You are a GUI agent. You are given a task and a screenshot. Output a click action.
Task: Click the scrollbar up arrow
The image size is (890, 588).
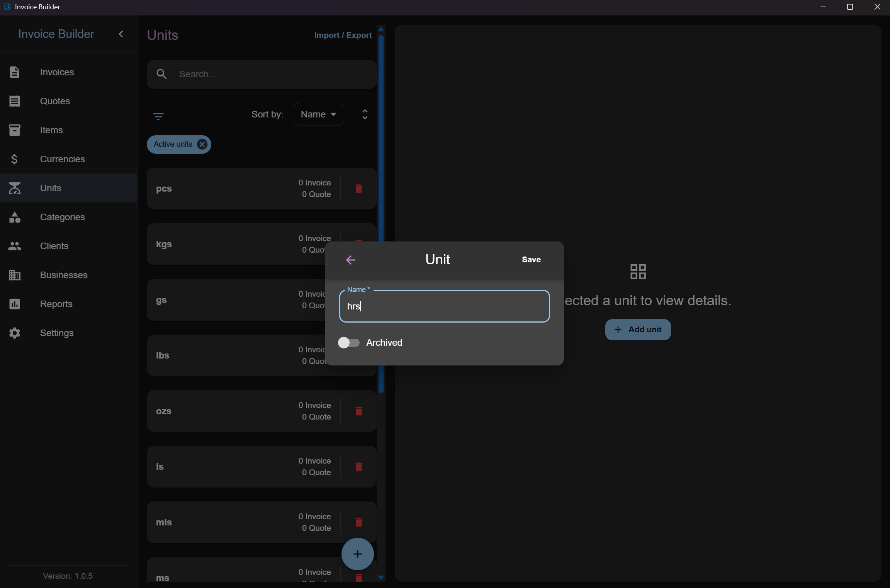(381, 29)
